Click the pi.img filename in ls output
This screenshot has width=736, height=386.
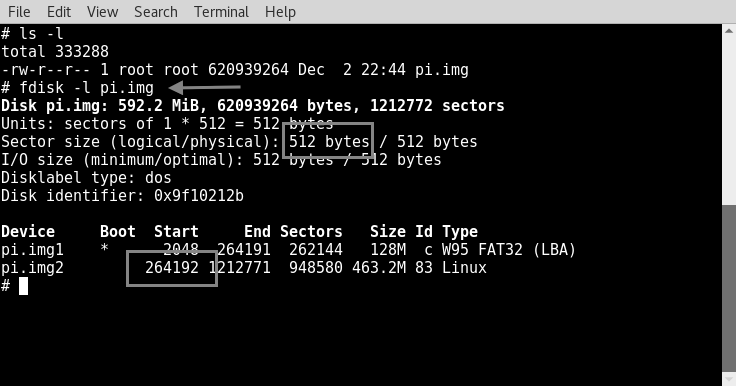pos(442,70)
